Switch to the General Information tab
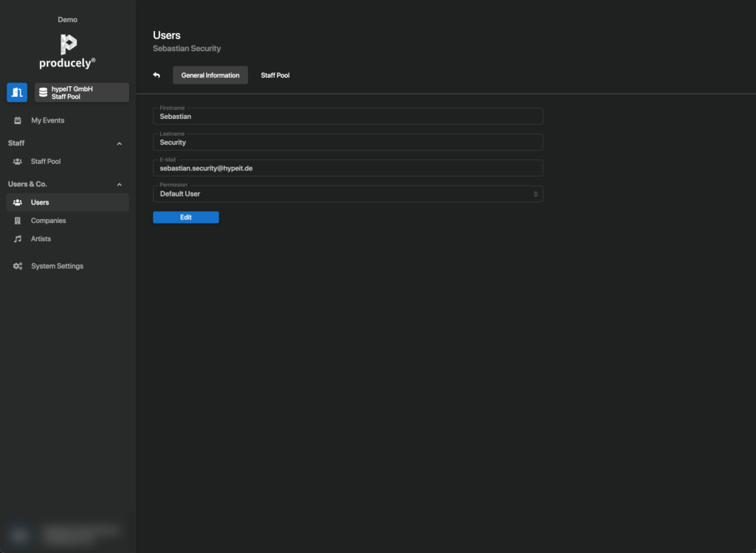The height and width of the screenshot is (553, 756). [x=210, y=75]
